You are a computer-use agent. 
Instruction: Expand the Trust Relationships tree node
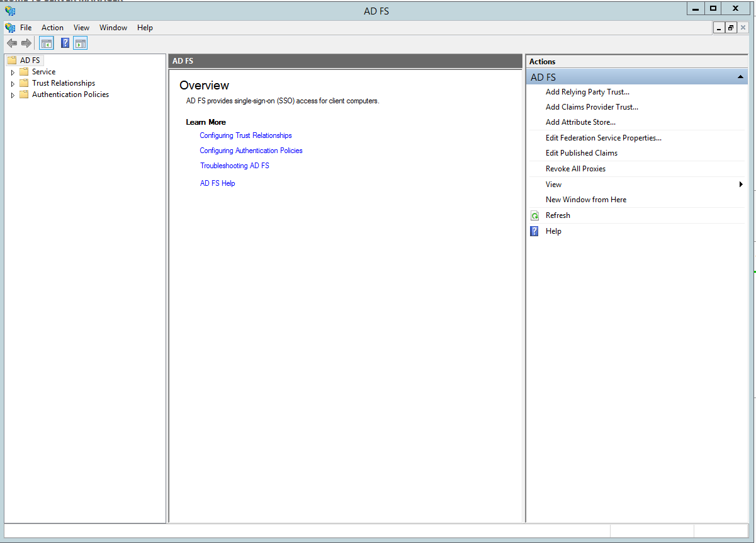(x=13, y=84)
